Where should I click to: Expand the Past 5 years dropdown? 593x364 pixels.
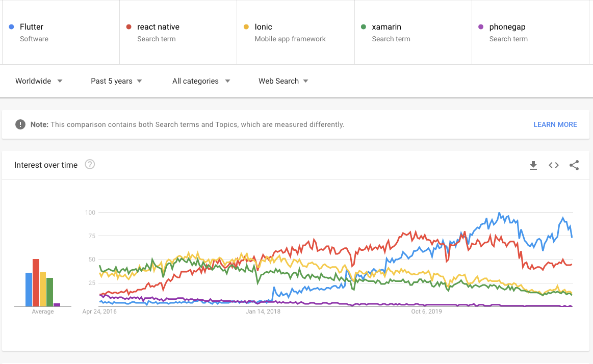[116, 81]
